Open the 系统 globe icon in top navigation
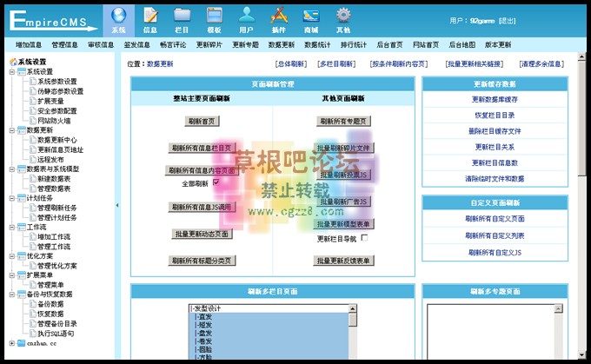Screen dimensions: 591x364 pyautogui.click(x=118, y=16)
